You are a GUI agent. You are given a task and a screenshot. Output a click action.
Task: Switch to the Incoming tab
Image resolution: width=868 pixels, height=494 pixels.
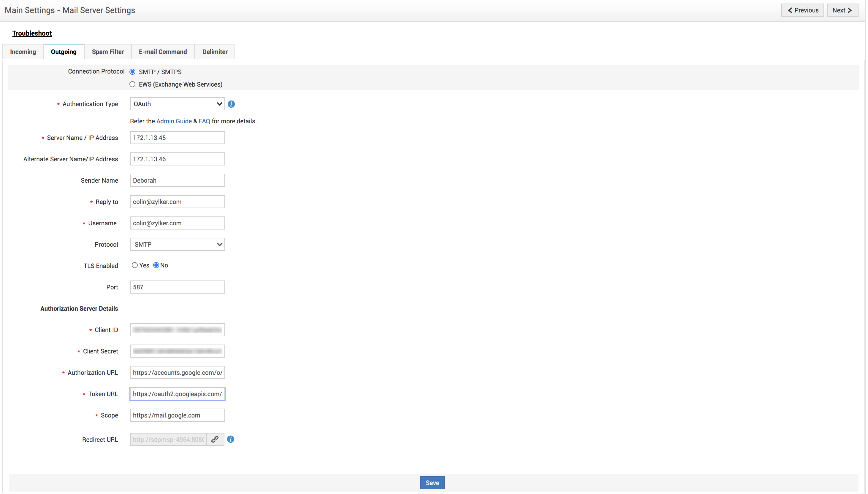click(x=23, y=52)
